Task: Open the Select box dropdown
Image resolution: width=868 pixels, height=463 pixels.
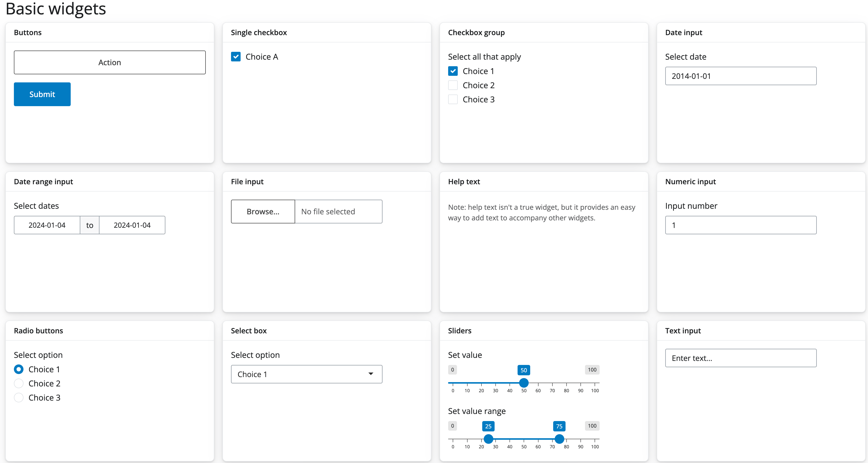Action: click(x=306, y=374)
